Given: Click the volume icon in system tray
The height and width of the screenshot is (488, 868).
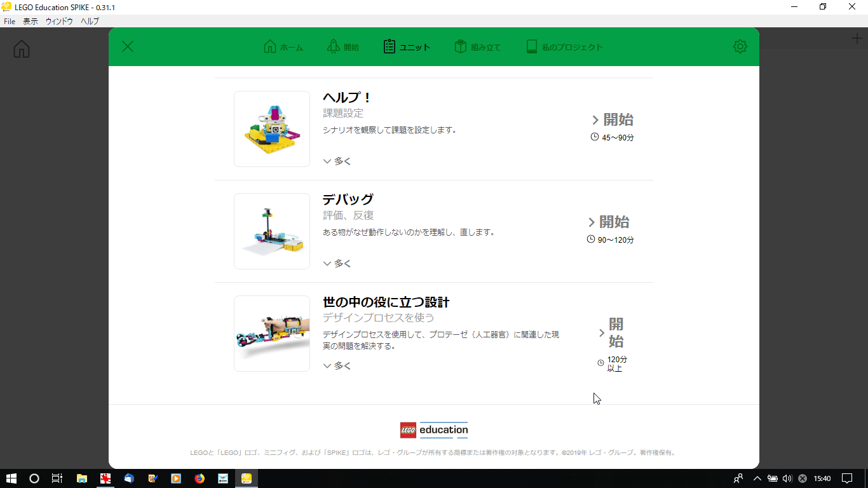Looking at the screenshot, I should click(x=787, y=478).
